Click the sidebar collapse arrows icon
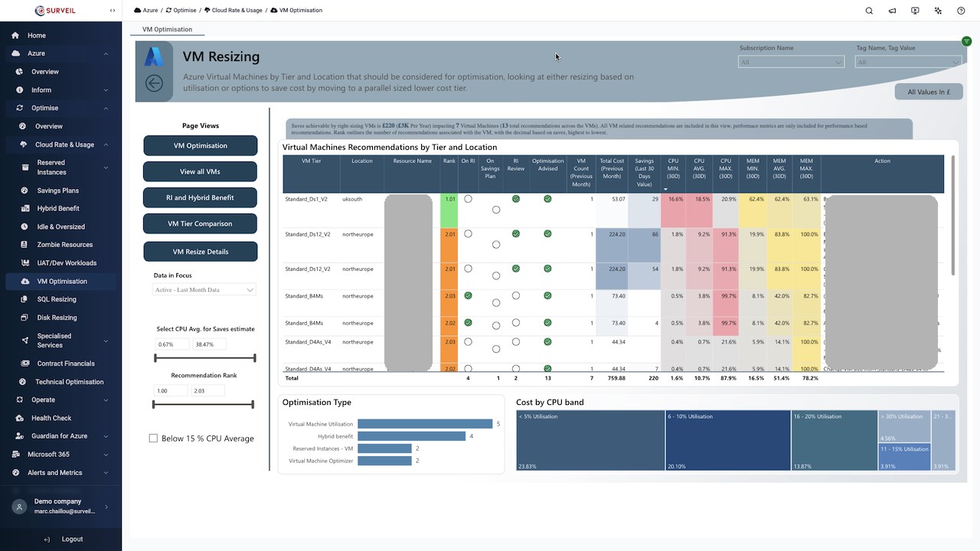Viewport: 980px width, 551px height. click(x=113, y=11)
